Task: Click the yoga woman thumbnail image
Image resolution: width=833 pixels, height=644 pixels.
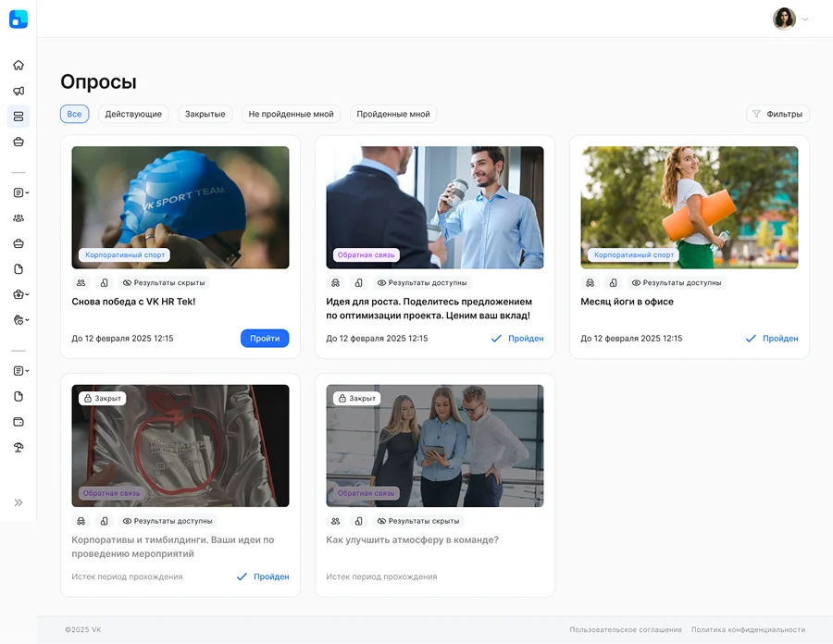Action: (x=689, y=207)
